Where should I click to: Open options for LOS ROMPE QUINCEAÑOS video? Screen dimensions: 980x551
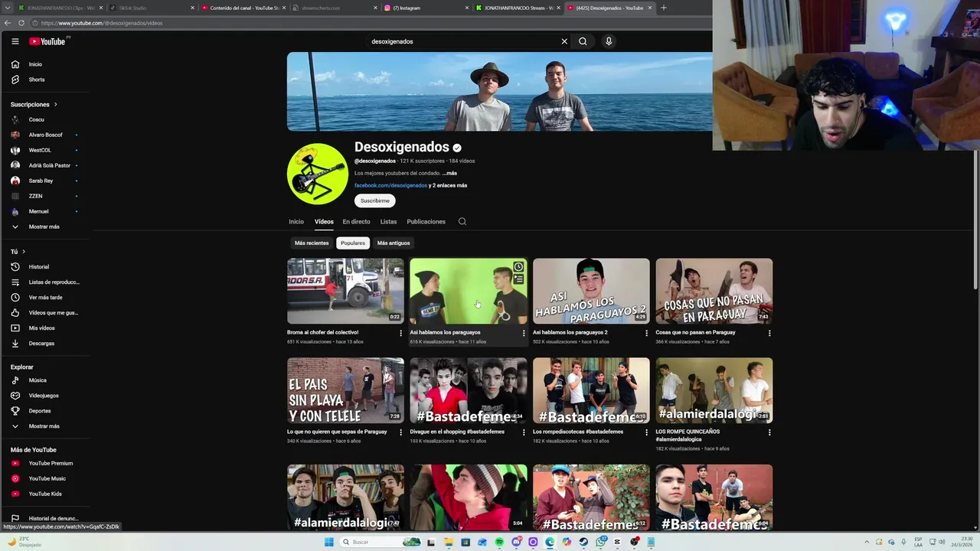click(769, 432)
